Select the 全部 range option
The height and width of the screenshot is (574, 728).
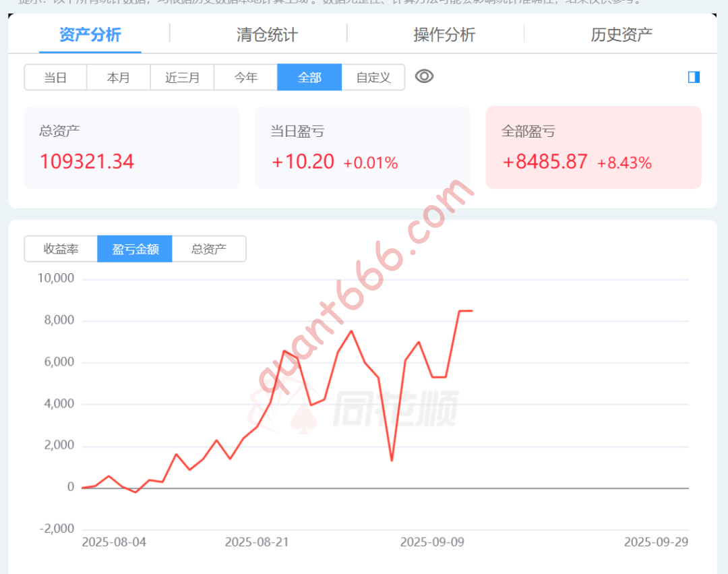click(x=309, y=78)
